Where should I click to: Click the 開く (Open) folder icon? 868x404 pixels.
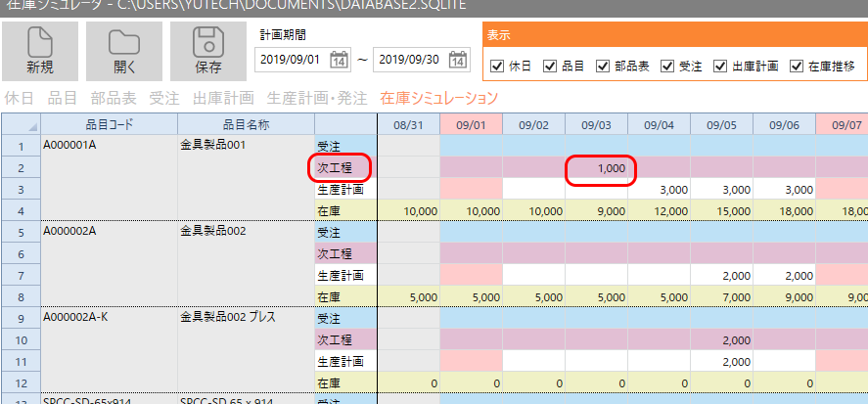pyautogui.click(x=124, y=43)
